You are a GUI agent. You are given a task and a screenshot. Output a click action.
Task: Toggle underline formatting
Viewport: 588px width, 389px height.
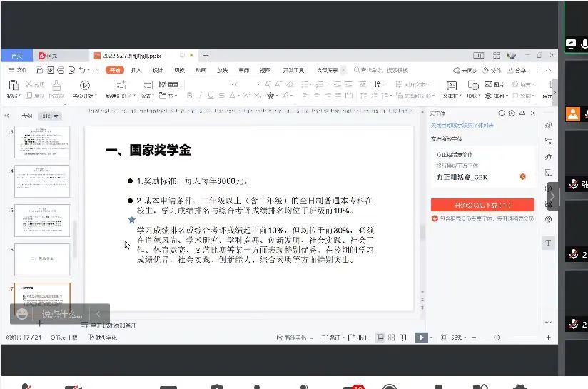(x=210, y=96)
